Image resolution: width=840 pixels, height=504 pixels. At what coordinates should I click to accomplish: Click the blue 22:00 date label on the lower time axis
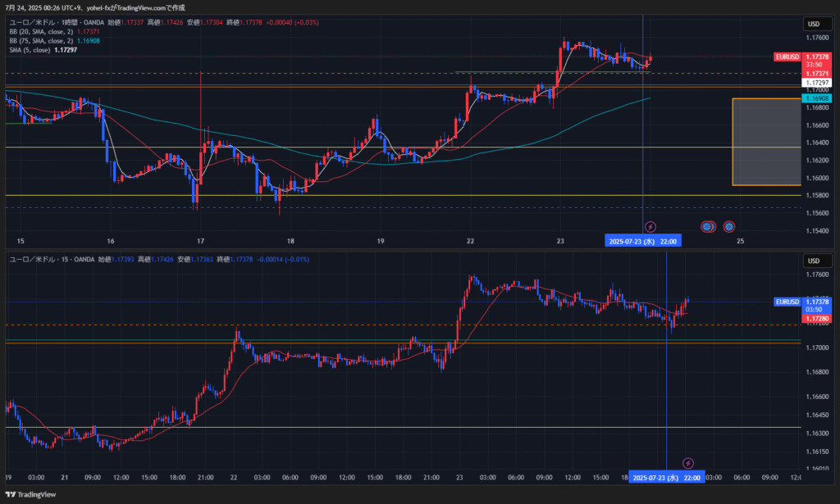[665, 477]
